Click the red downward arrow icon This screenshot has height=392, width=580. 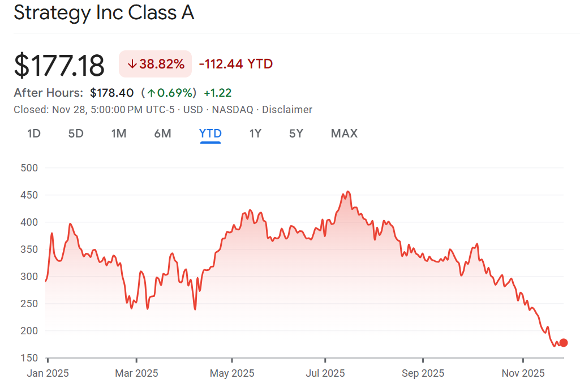click(132, 64)
